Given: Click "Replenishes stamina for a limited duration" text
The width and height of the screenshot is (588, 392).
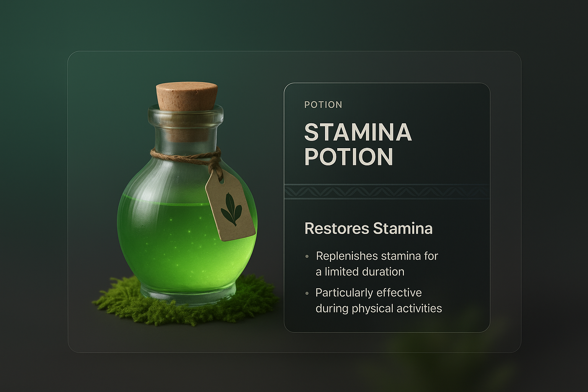Looking at the screenshot, I should point(377,264).
